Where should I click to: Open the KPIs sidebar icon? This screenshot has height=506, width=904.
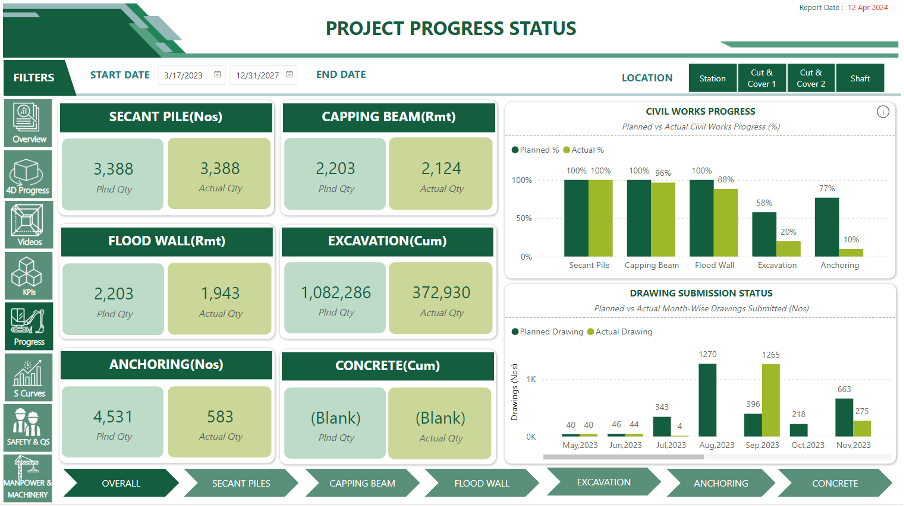tap(29, 276)
